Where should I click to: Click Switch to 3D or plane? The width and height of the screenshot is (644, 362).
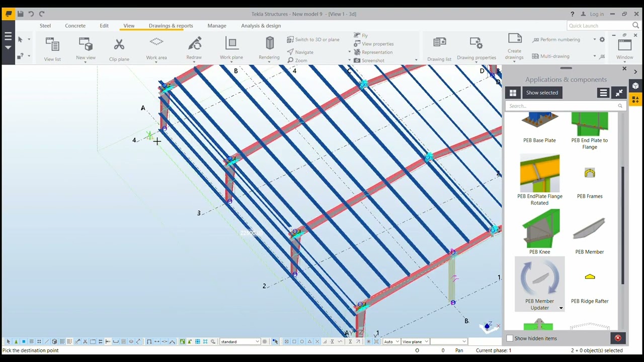coord(313,40)
